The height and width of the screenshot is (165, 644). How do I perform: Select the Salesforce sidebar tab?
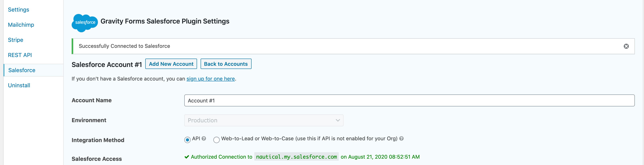pos(22,70)
